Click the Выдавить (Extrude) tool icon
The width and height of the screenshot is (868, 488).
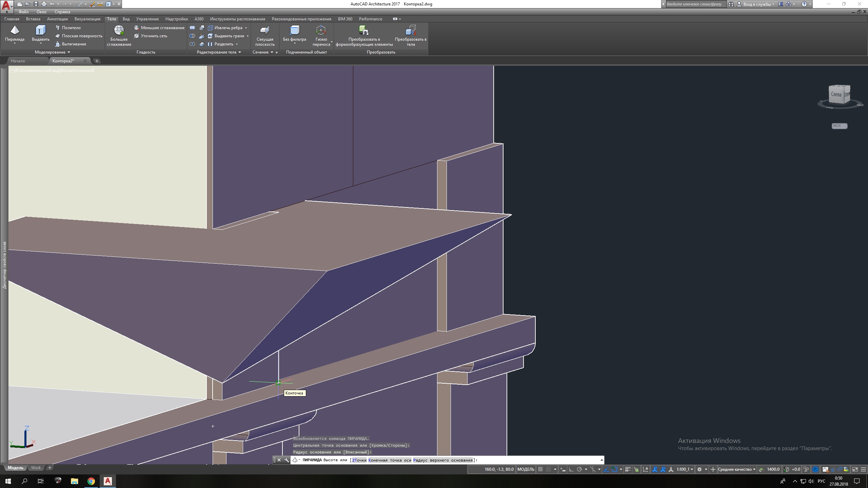click(40, 30)
